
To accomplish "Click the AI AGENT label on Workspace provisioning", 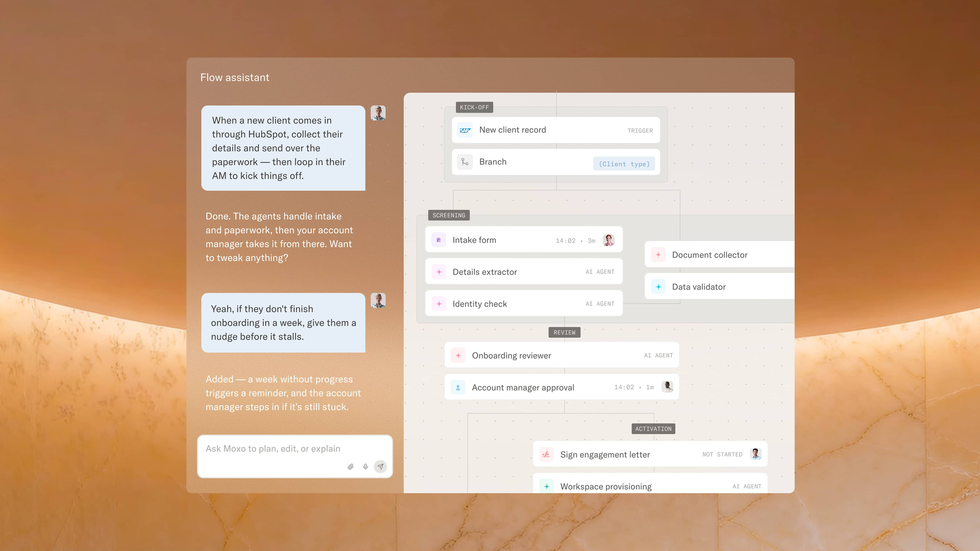I will pos(747,487).
